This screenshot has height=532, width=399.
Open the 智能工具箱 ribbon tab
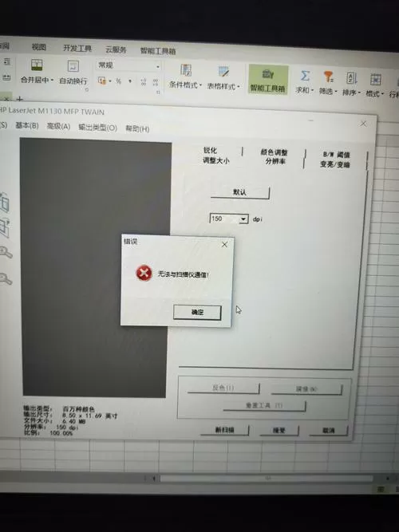pyautogui.click(x=158, y=51)
